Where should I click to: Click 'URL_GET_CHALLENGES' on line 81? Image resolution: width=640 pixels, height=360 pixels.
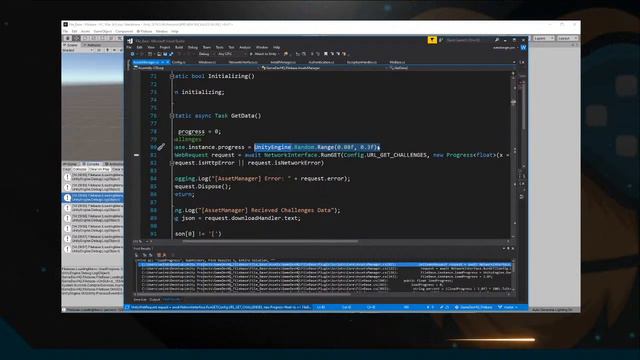[x=395, y=155]
